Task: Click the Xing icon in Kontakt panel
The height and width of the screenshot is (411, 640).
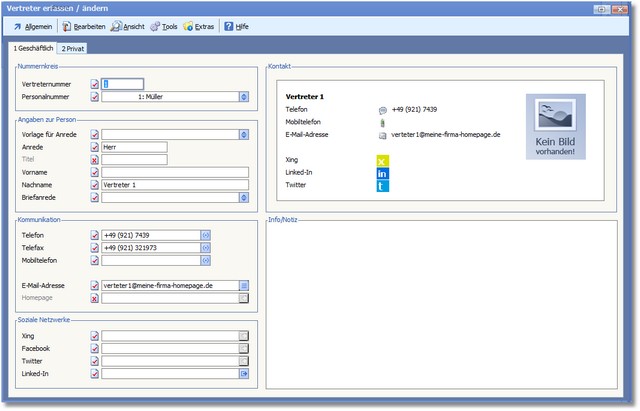Action: 382,161
